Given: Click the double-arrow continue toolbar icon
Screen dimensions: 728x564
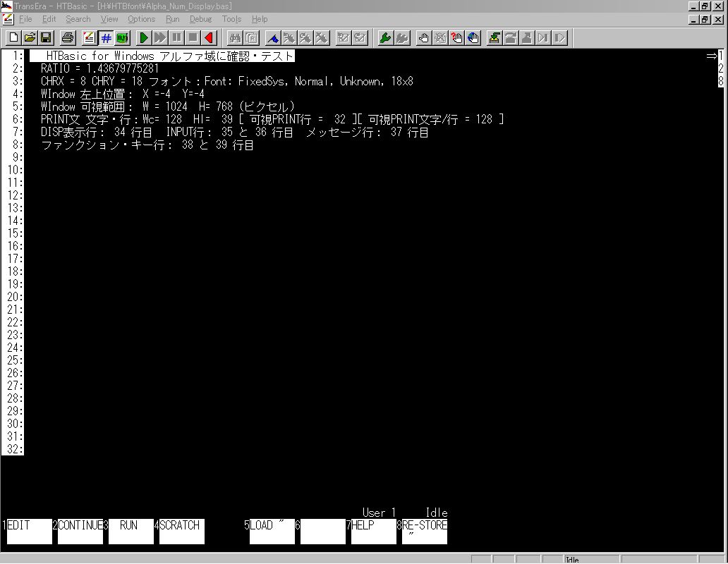Looking at the screenshot, I should click(x=160, y=37).
